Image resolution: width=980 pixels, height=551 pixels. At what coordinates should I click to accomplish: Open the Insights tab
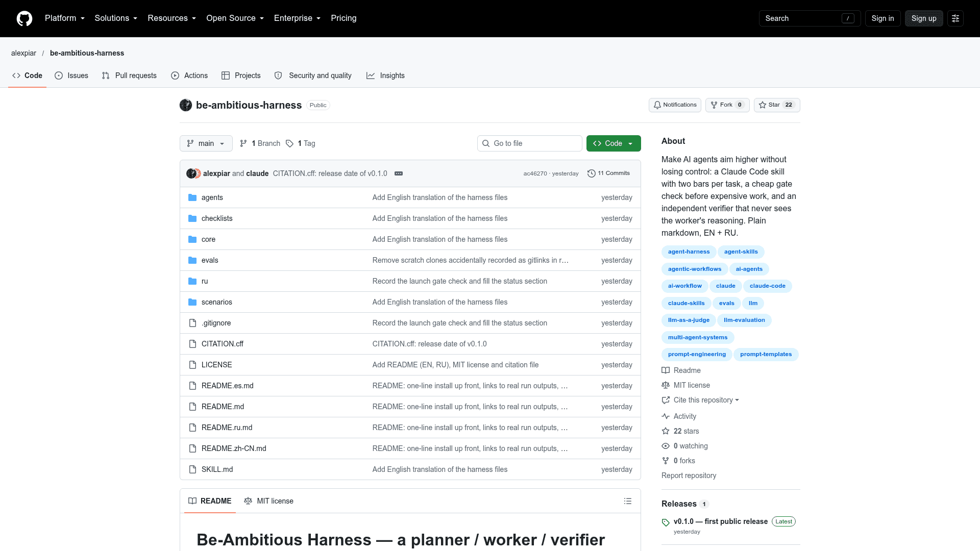(385, 76)
